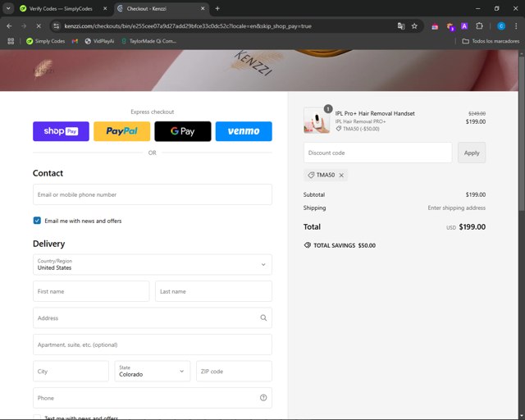The width and height of the screenshot is (525, 420).
Task: Pay with Venmo button
Action: point(244,131)
